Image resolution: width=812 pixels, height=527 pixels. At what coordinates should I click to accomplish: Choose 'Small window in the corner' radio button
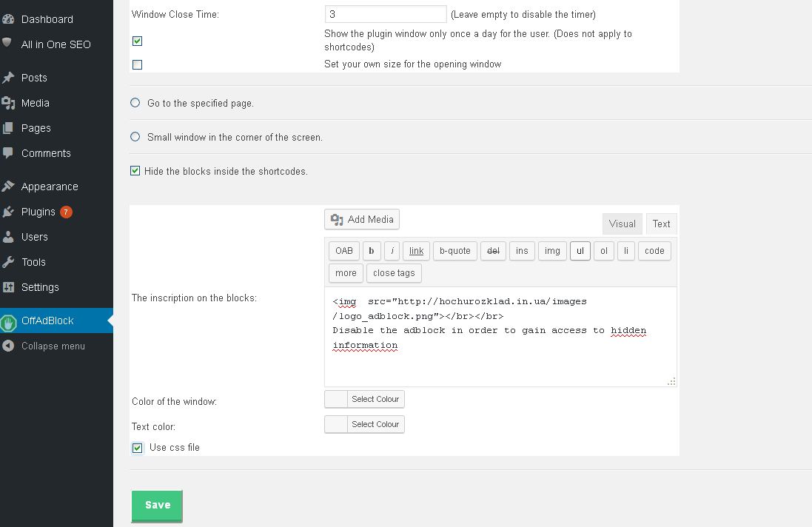[x=135, y=137]
